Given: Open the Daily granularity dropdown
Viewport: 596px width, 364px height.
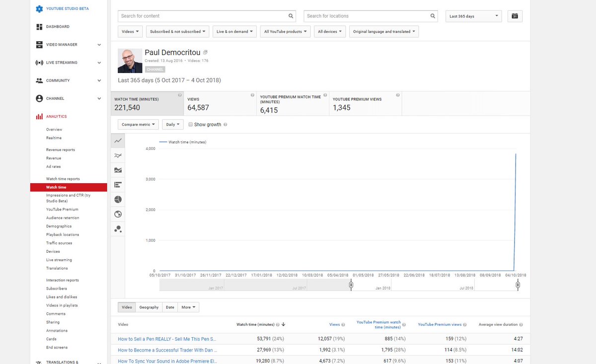Looking at the screenshot, I should click(173, 125).
